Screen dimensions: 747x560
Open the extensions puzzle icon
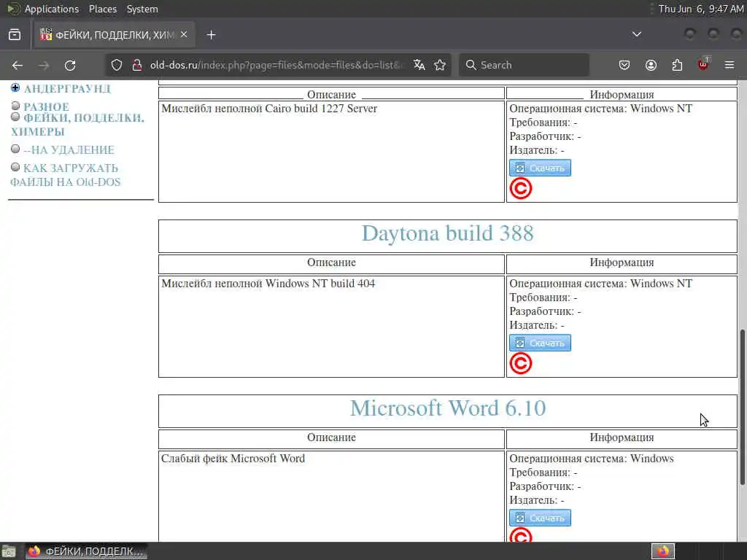(677, 65)
